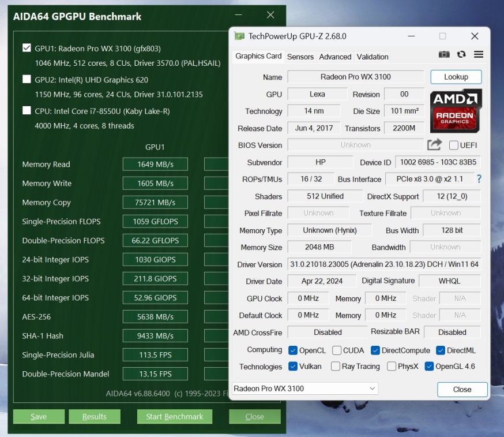Switch to the Advanced tab

[x=335, y=57]
